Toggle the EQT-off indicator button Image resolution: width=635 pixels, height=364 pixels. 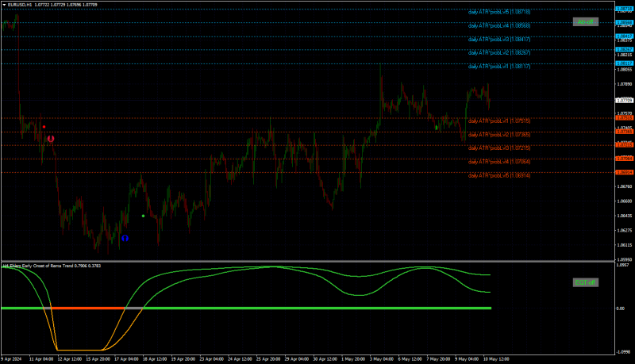pyautogui.click(x=586, y=282)
